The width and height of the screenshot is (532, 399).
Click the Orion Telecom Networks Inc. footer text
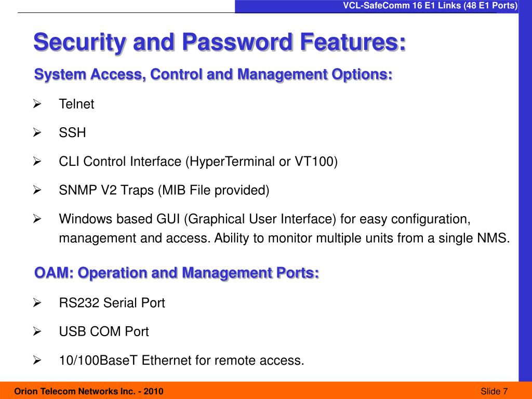coord(88,391)
